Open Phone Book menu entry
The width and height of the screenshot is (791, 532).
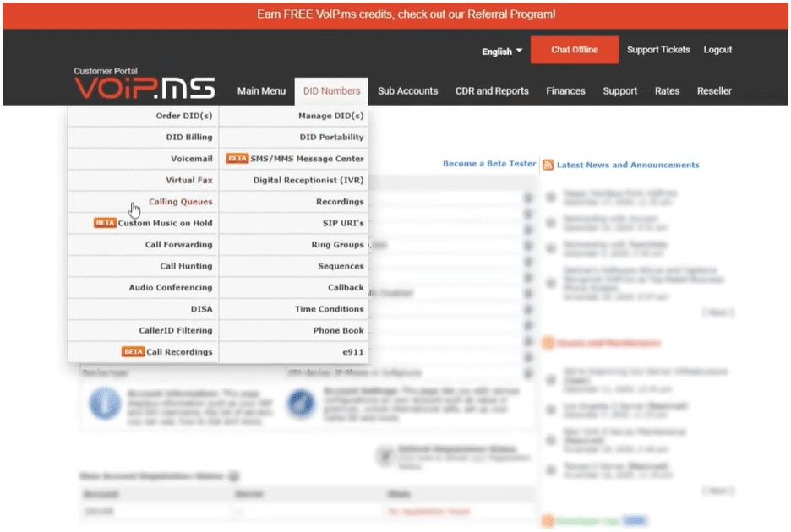[x=293, y=330]
